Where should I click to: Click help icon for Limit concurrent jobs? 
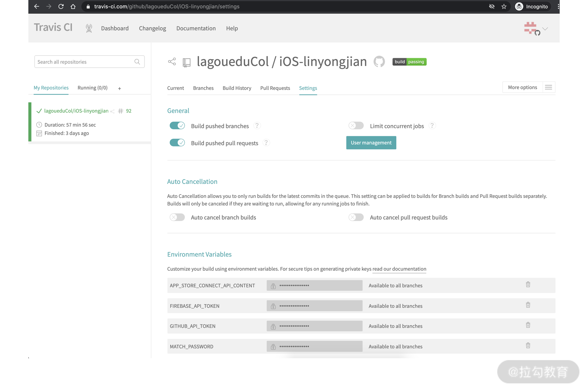[432, 125]
